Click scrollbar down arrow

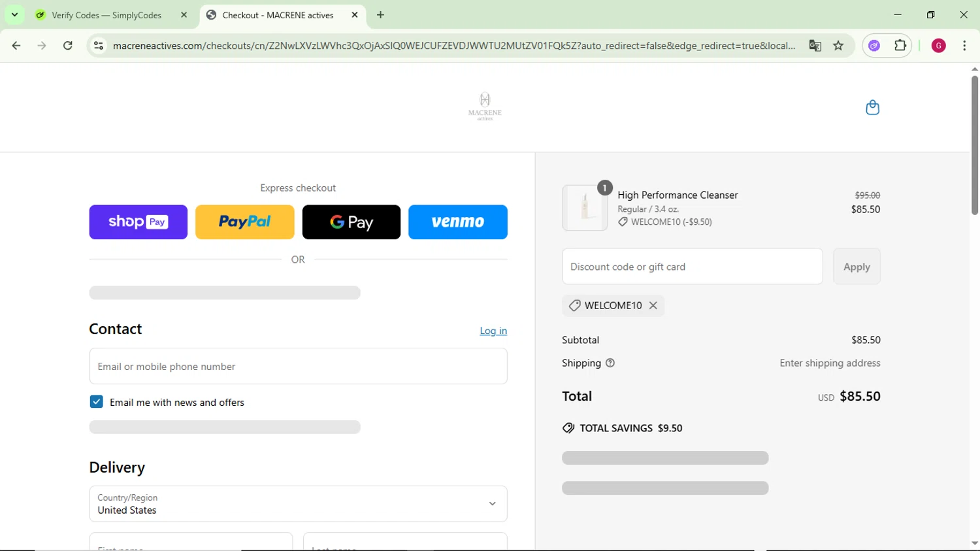coord(975,544)
